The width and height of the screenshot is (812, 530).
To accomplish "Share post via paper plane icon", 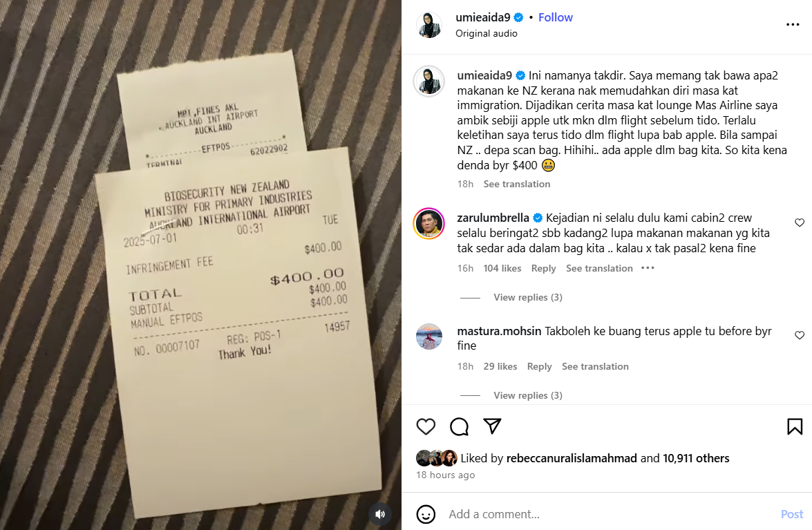I will click(492, 426).
